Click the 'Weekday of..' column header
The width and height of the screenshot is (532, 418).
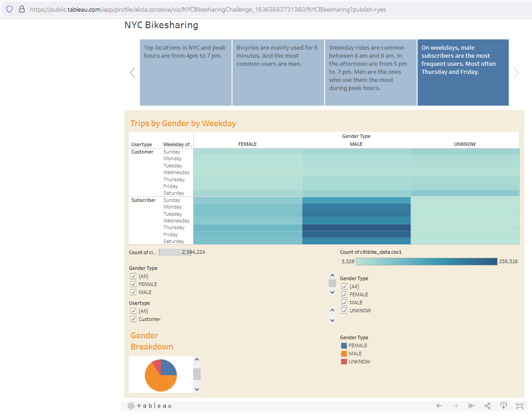click(177, 145)
